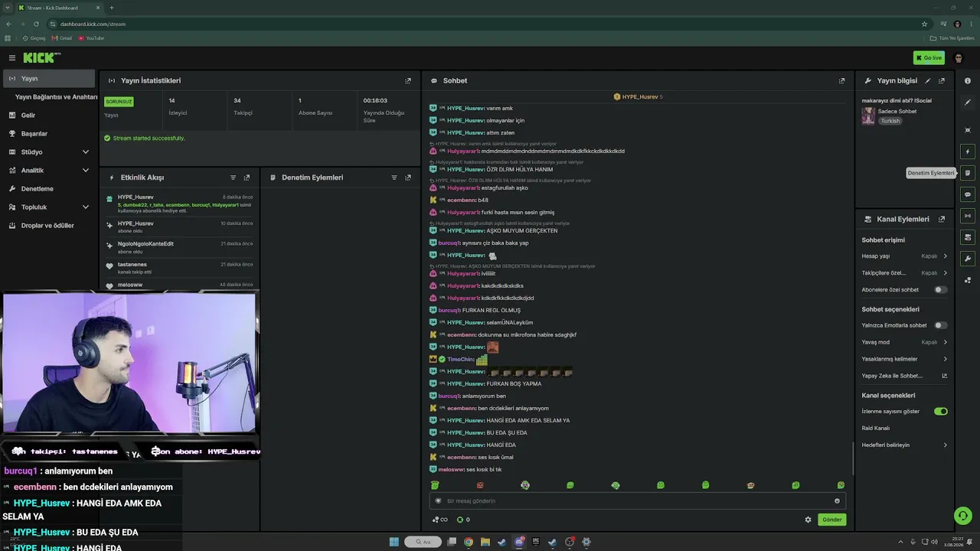The height and width of the screenshot is (551, 980).
Task: Send message with Gönder button
Action: [x=832, y=520]
